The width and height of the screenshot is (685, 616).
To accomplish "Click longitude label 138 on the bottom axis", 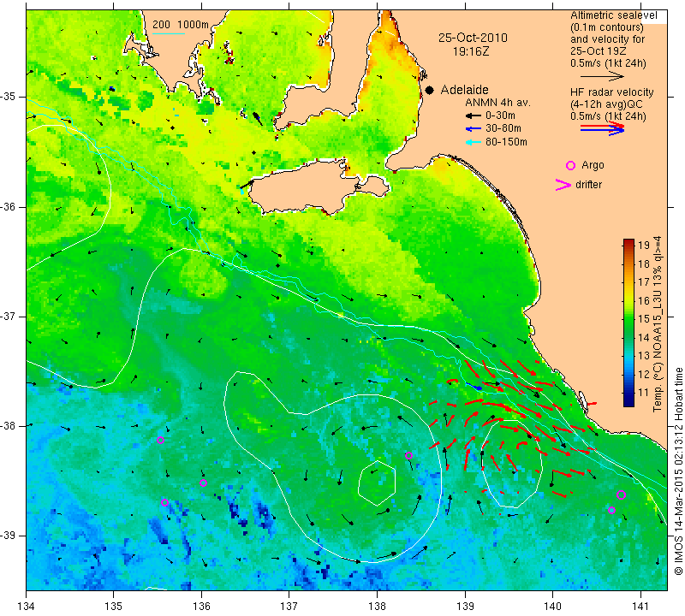I will pyautogui.click(x=377, y=607).
